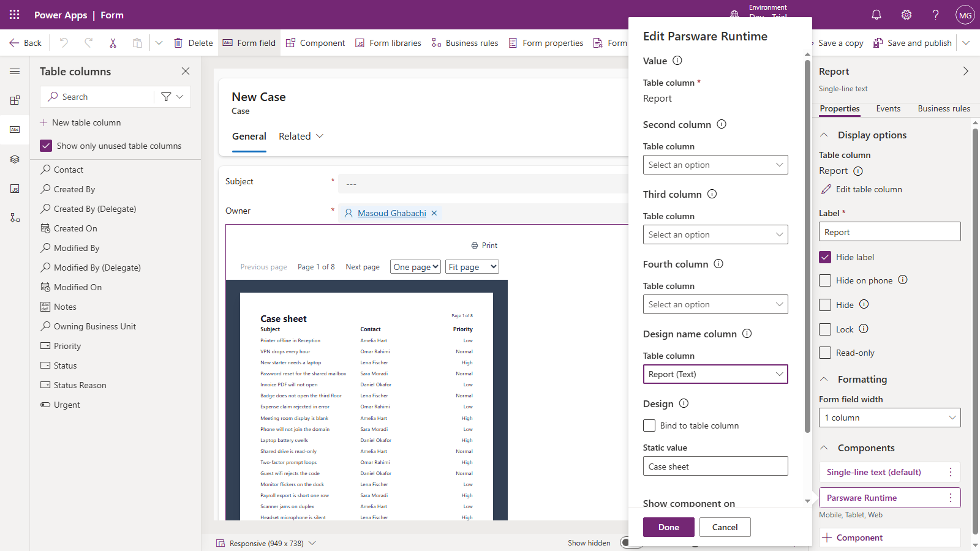The image size is (980, 551).
Task: Open the Business rules icon in left rail
Action: click(x=15, y=218)
